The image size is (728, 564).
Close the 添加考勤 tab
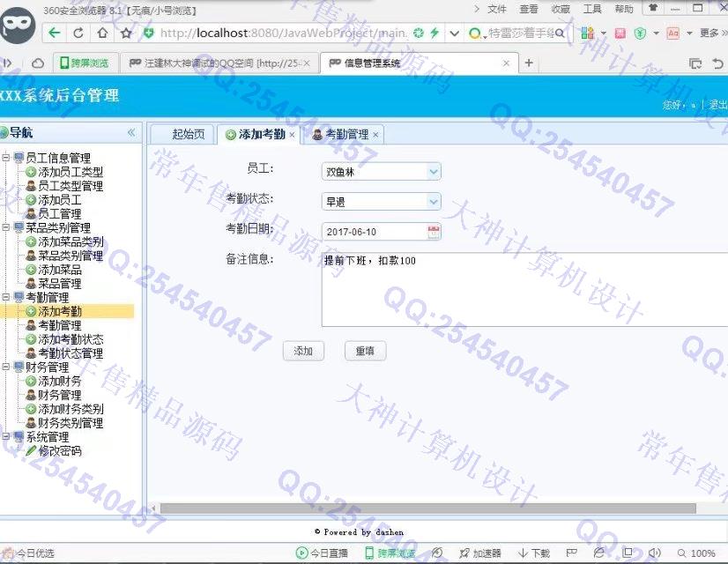tap(292, 135)
